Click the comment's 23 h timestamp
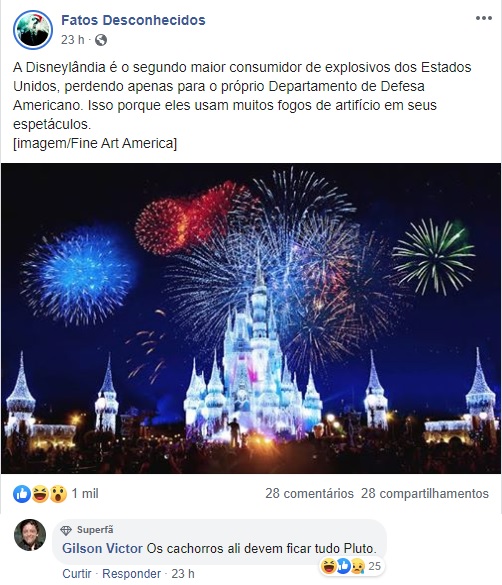 [x=183, y=573]
